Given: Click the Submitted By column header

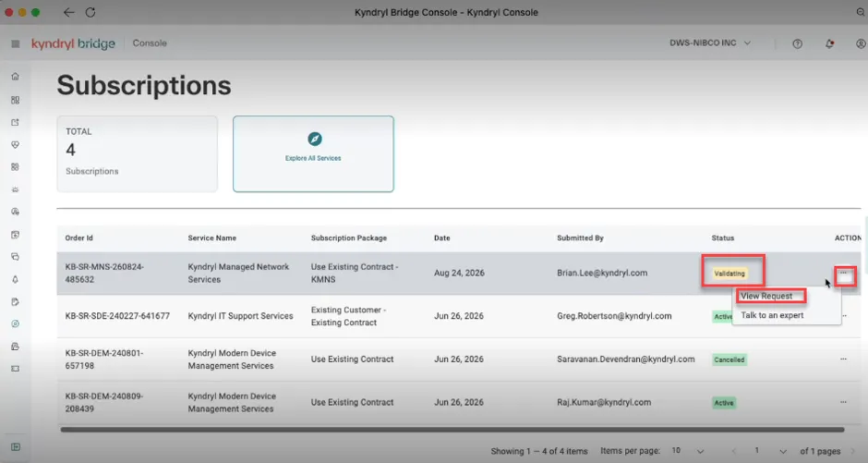Looking at the screenshot, I should [x=580, y=238].
